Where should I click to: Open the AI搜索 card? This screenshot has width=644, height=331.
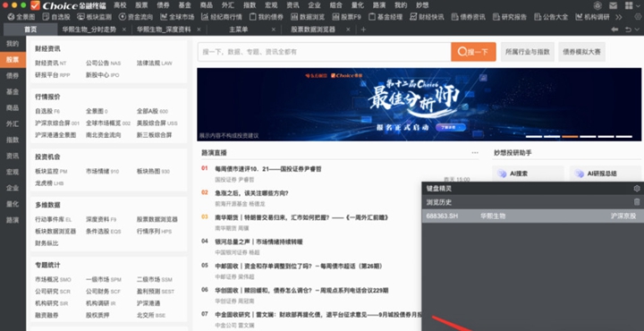pyautogui.click(x=528, y=174)
